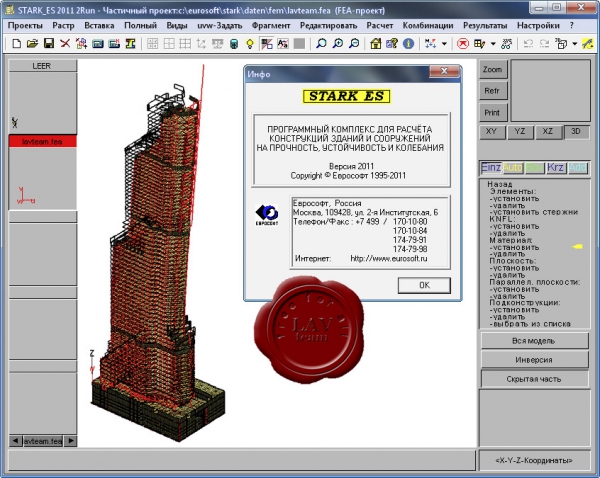
Task: Click the I-beam section profile icon
Action: pyautogui.click(x=130, y=44)
